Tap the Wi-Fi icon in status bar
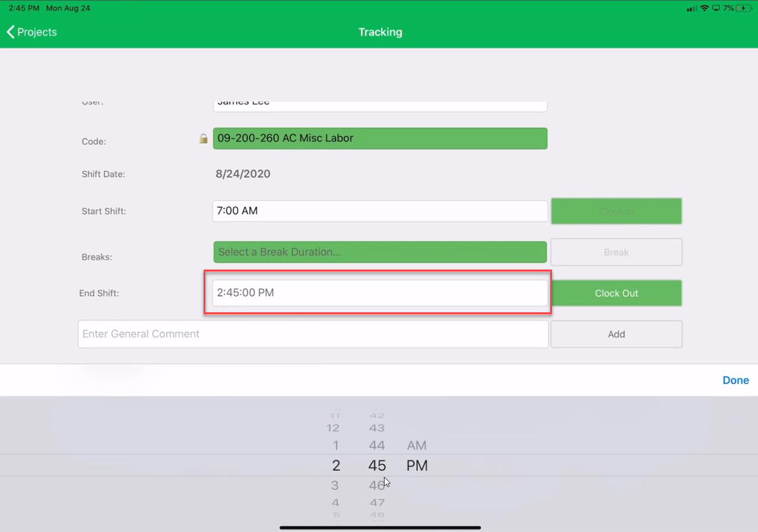Image resolution: width=758 pixels, height=532 pixels. point(705,8)
